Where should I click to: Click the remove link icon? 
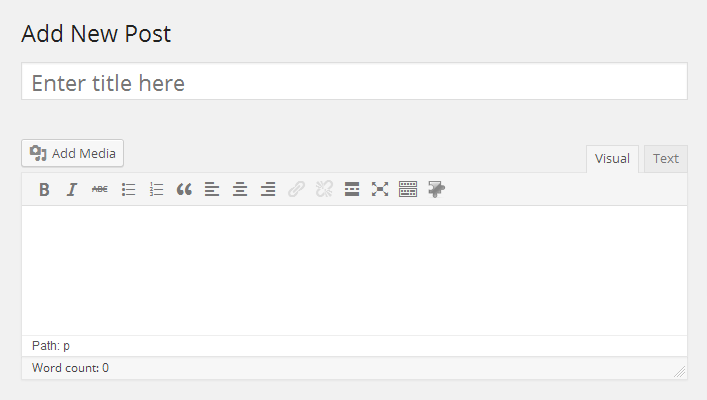click(x=324, y=189)
